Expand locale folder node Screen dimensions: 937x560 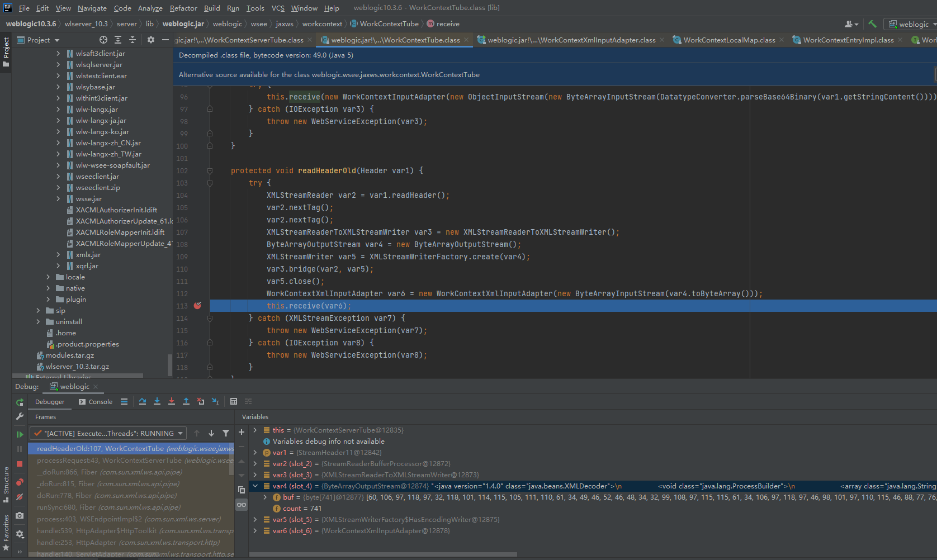tap(48, 277)
